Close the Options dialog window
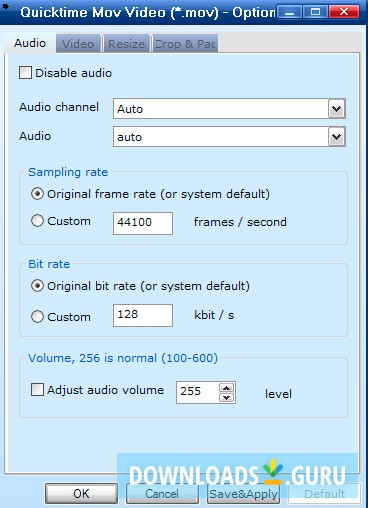The height and width of the screenshot is (508, 368). (344, 13)
